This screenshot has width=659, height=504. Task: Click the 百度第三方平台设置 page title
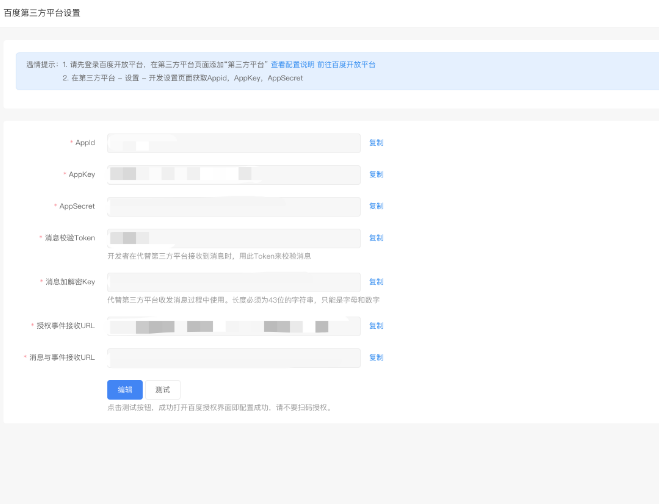coord(42,13)
